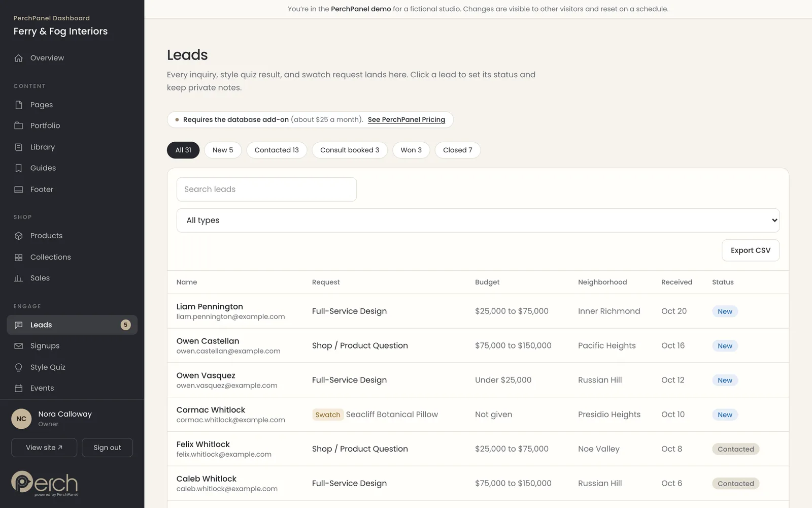
Task: Click Nora Calloway user name
Action: pos(65,414)
